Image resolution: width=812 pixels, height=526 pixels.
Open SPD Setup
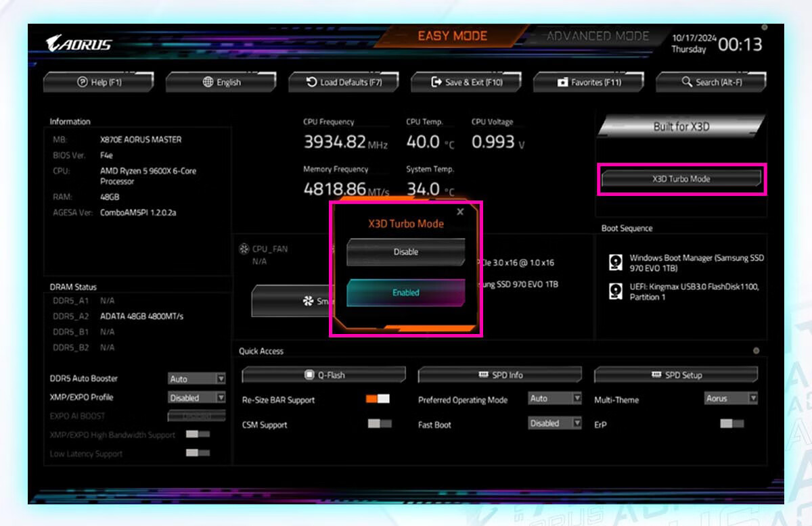point(676,375)
